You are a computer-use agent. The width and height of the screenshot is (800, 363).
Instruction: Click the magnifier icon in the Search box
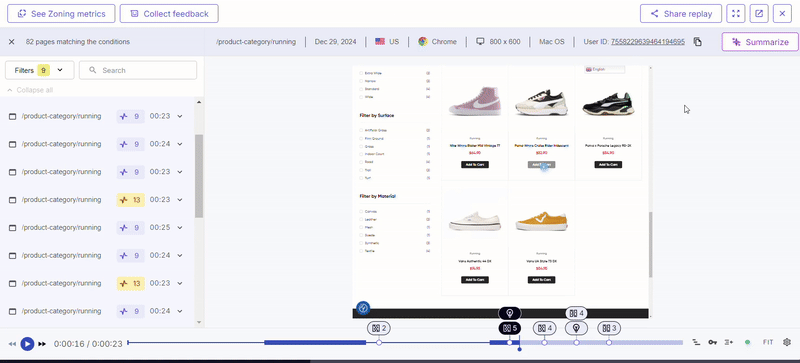click(92, 70)
